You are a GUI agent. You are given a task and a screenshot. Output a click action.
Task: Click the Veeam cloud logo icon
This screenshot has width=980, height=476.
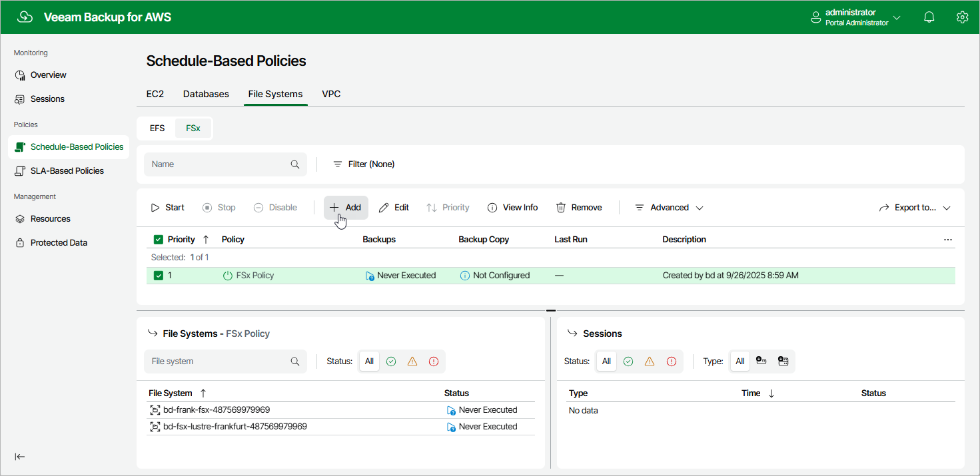[25, 17]
